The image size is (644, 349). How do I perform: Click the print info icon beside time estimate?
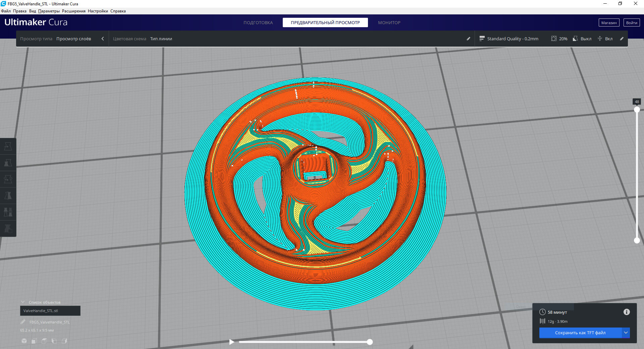[626, 312]
